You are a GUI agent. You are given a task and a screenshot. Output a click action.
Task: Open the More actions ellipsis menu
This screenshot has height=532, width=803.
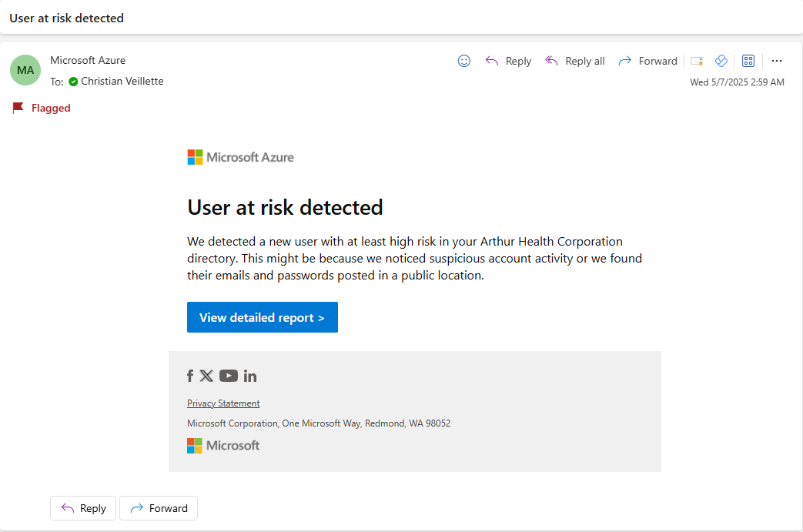tap(776, 61)
